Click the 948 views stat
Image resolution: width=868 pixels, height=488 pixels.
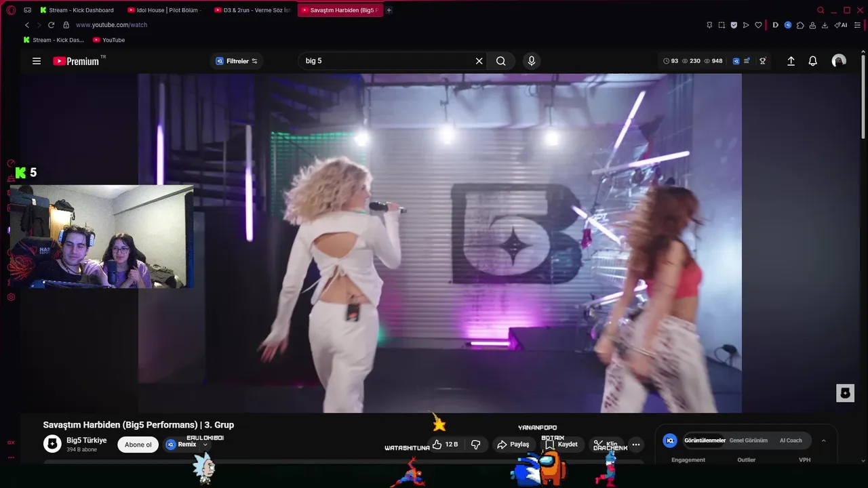click(713, 61)
